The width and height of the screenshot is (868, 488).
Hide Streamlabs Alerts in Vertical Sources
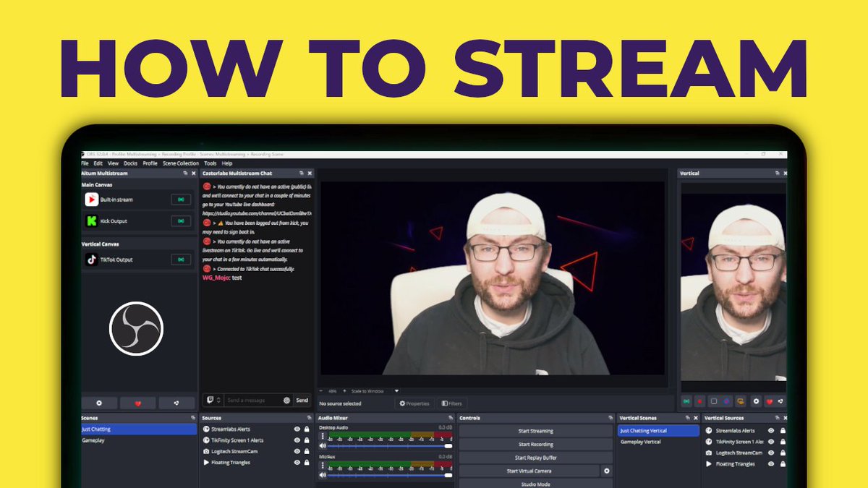coord(771,430)
